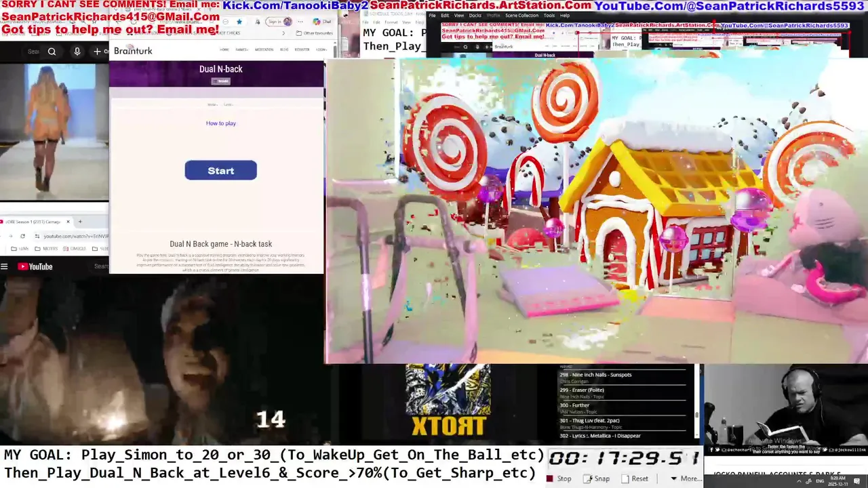Click the candy house game view
Image resolution: width=868 pixels, height=488 pixels.
[x=597, y=211]
